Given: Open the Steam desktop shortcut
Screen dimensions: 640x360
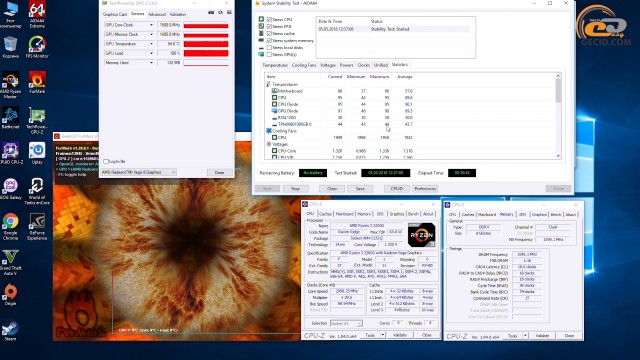Looking at the screenshot, I should pos(10,330).
